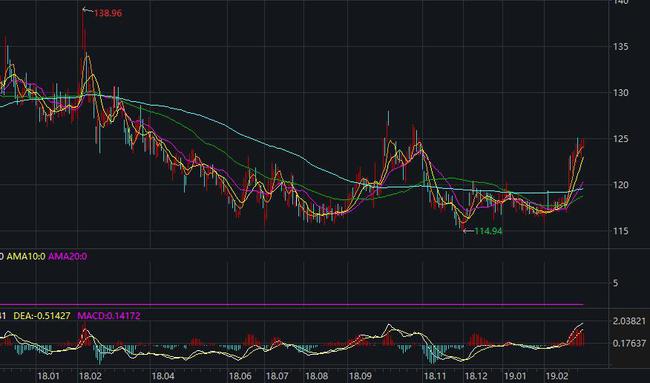Click the 2.03821 MACD axis value
This screenshot has height=383, width=650.
click(x=629, y=321)
